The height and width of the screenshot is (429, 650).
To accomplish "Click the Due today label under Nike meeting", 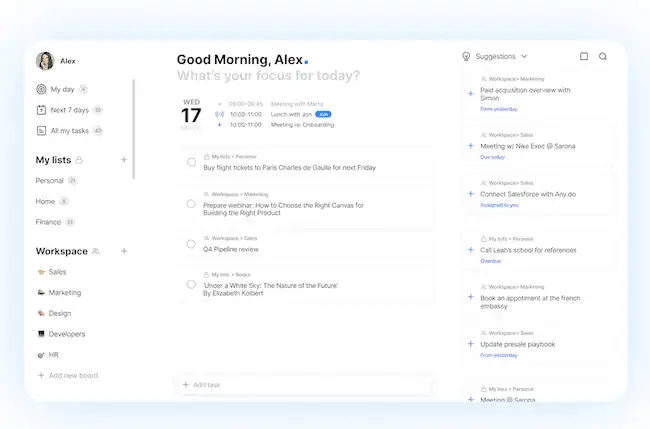I will (x=492, y=158).
